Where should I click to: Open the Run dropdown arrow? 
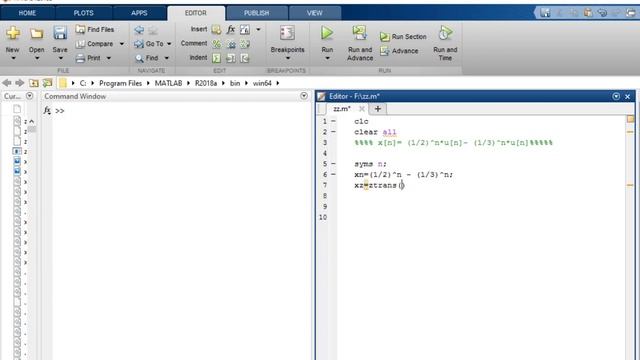coord(327,58)
